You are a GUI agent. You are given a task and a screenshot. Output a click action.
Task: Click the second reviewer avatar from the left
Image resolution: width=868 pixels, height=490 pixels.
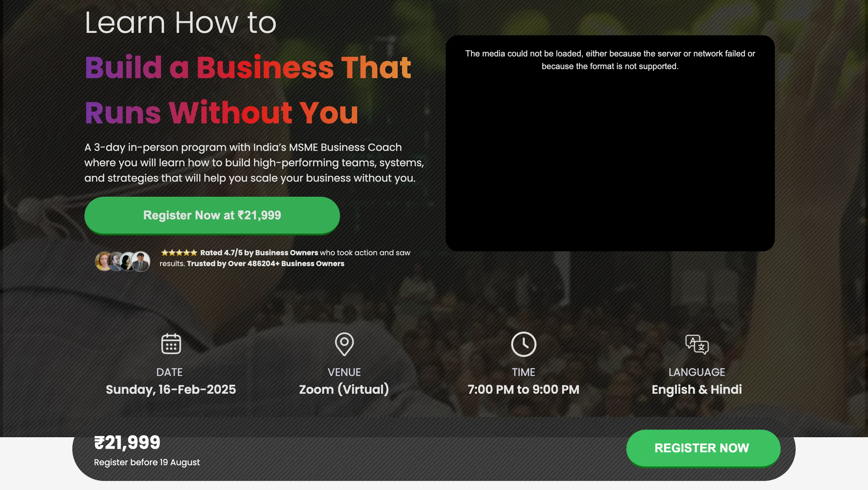[116, 261]
